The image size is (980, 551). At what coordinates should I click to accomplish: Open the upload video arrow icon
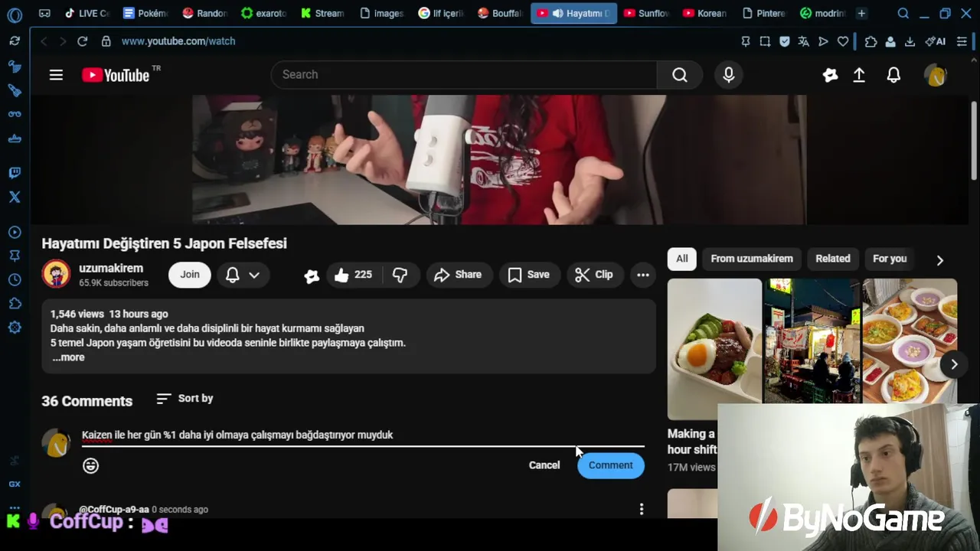tap(859, 75)
